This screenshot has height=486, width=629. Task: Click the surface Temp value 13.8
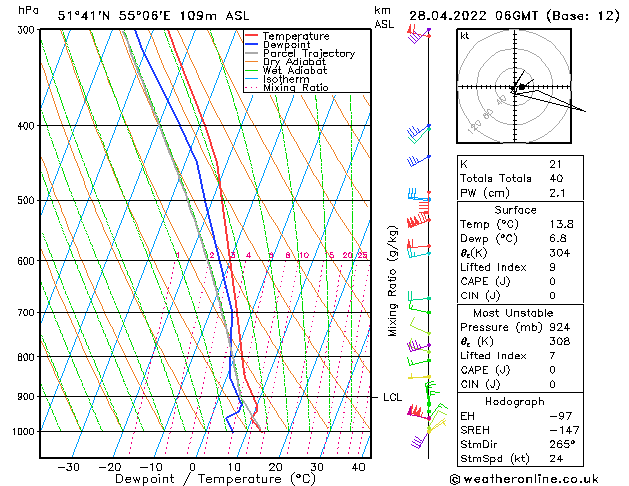pyautogui.click(x=562, y=224)
